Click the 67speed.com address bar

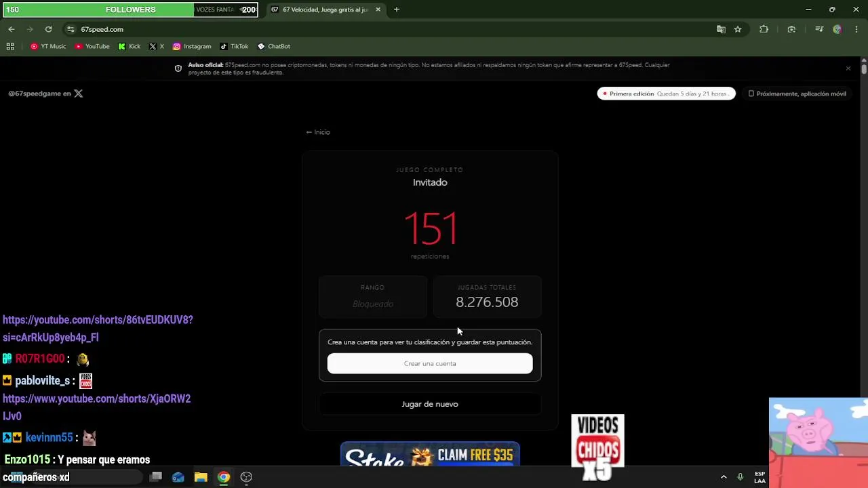[387, 29]
